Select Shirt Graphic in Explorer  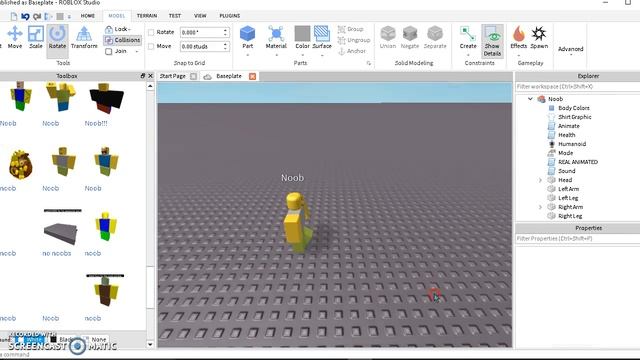click(x=575, y=117)
